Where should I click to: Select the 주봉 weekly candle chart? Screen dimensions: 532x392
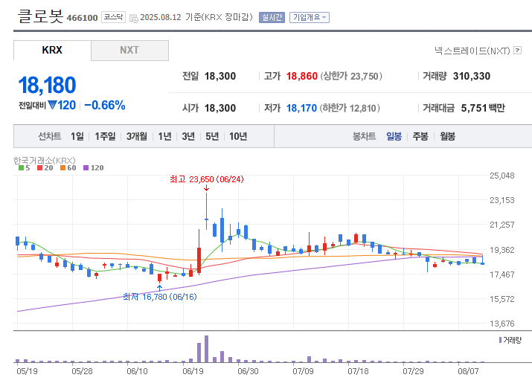pos(420,136)
